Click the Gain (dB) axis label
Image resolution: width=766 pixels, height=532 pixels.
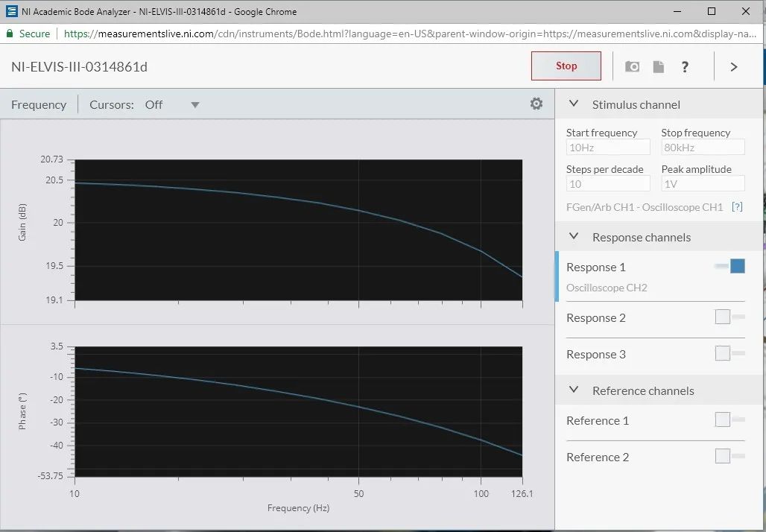pos(22,222)
